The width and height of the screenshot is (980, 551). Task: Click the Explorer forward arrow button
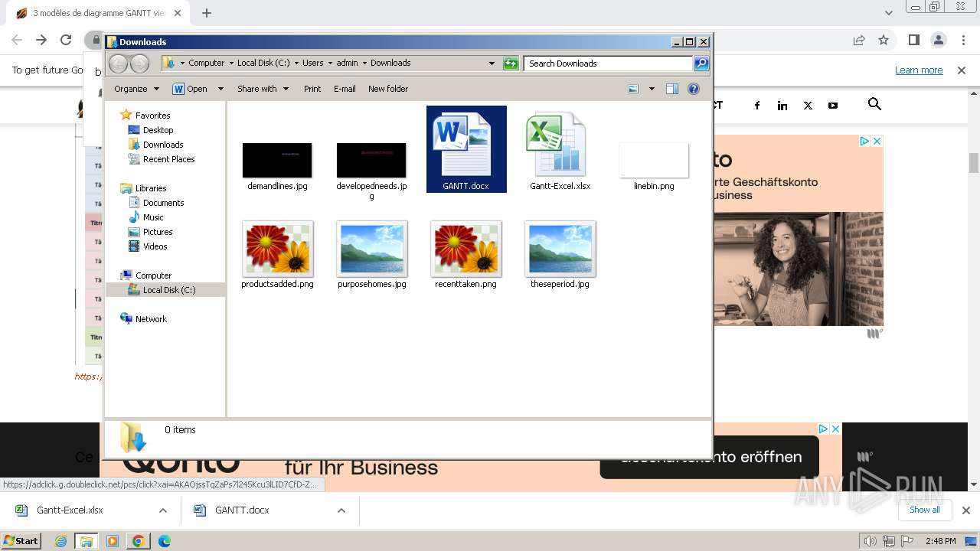point(139,64)
